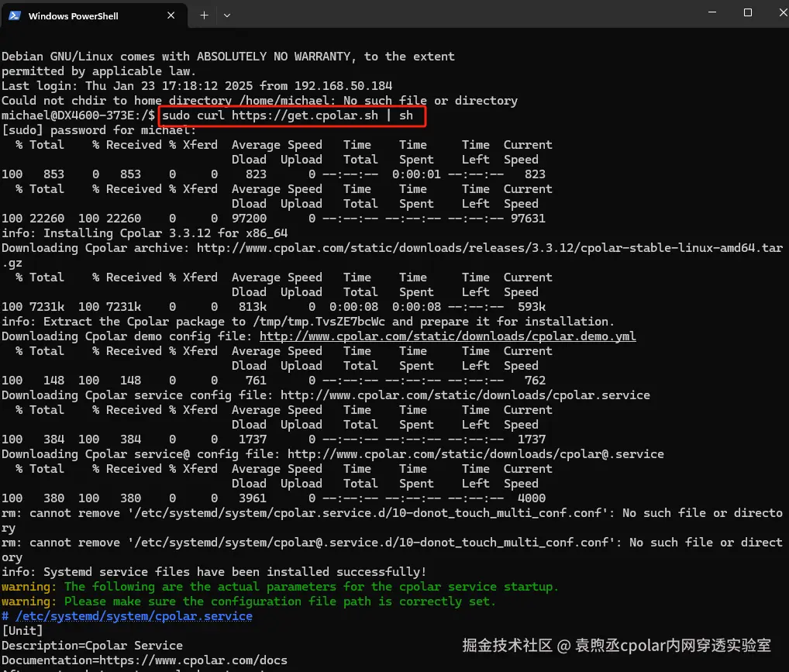
Task: Click 'Downloading Cpolar service@ config file' line
Action: 332,454
